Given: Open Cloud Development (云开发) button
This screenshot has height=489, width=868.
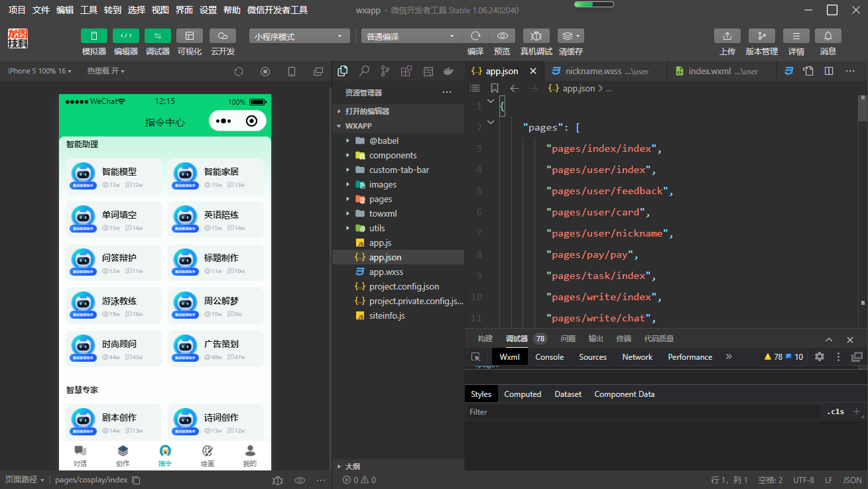Looking at the screenshot, I should 223,36.
